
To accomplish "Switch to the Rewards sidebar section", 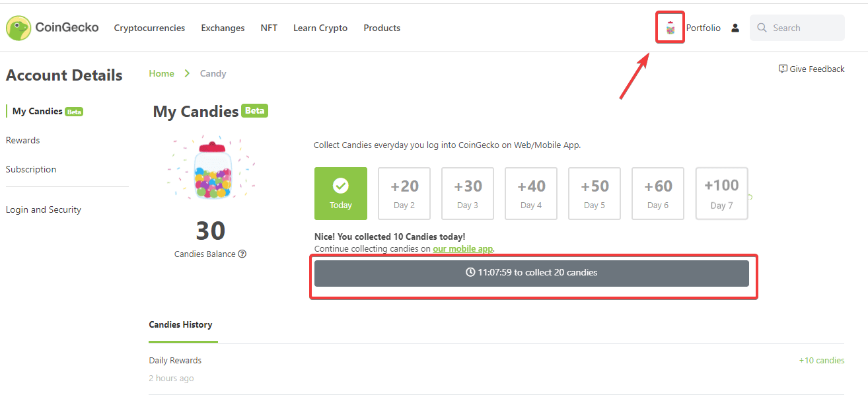I will pos(22,139).
